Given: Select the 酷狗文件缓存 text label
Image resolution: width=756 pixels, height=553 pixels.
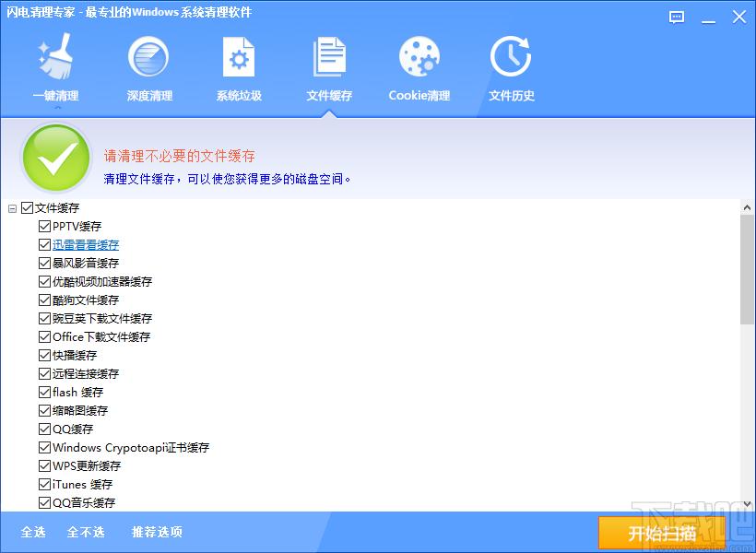Looking at the screenshot, I should [86, 300].
